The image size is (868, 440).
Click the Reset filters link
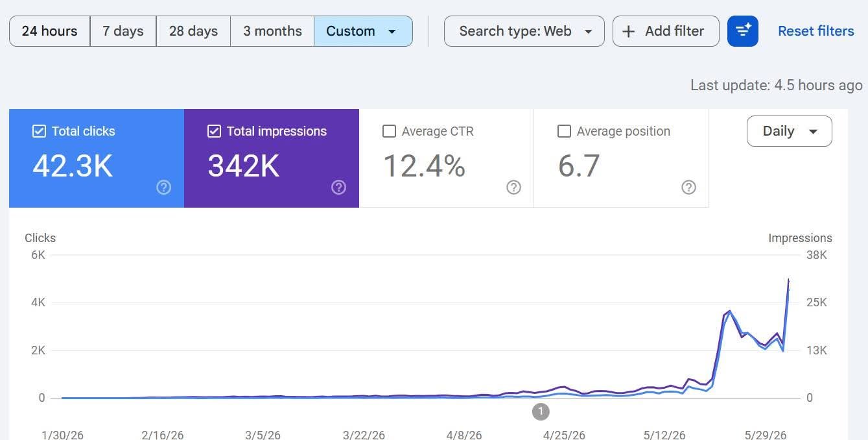coord(816,31)
